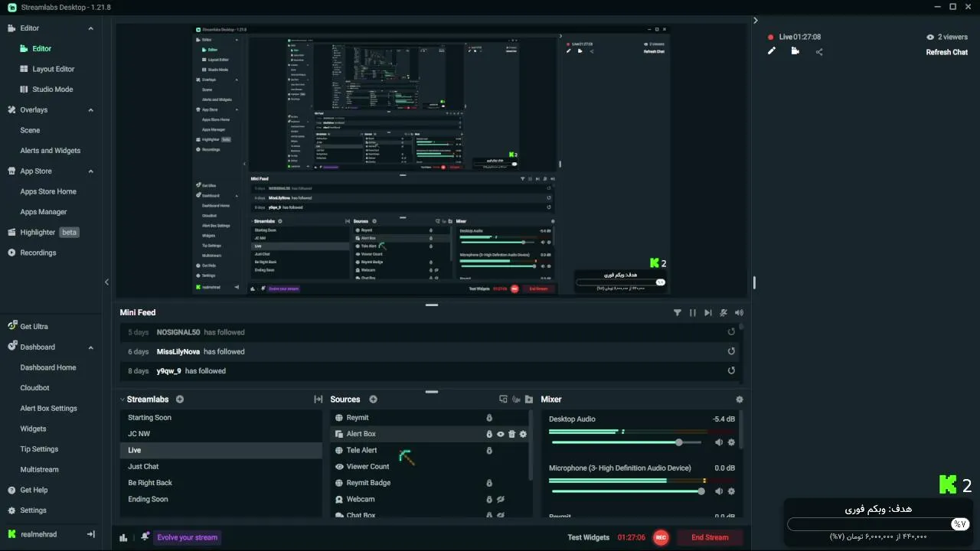This screenshot has width=980, height=551.
Task: Open Alert Box source properties gear
Action: coord(523,434)
